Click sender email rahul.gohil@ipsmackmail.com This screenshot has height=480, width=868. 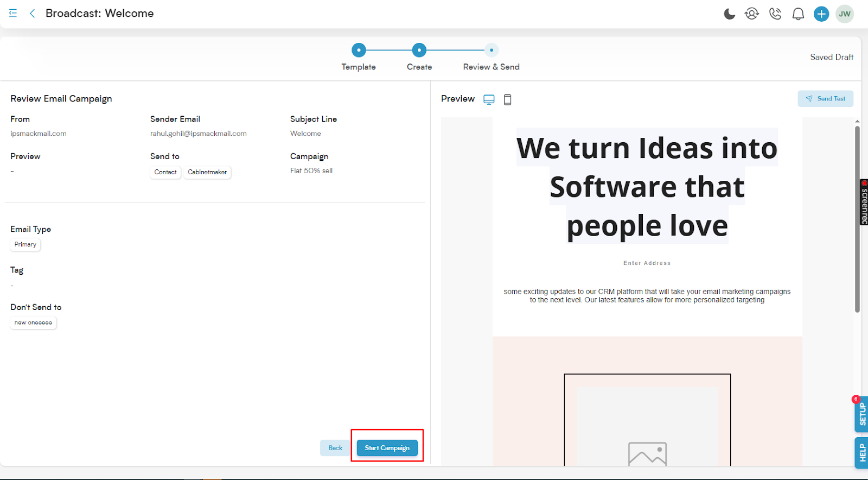[x=199, y=134]
